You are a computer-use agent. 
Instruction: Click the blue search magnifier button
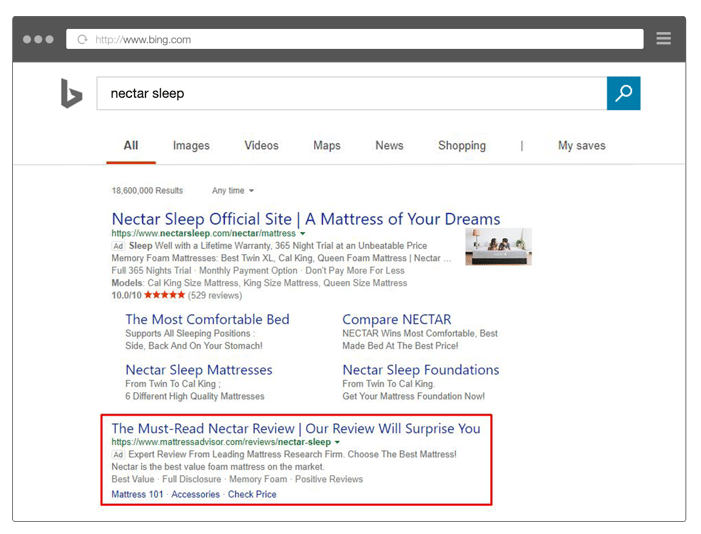pos(623,93)
